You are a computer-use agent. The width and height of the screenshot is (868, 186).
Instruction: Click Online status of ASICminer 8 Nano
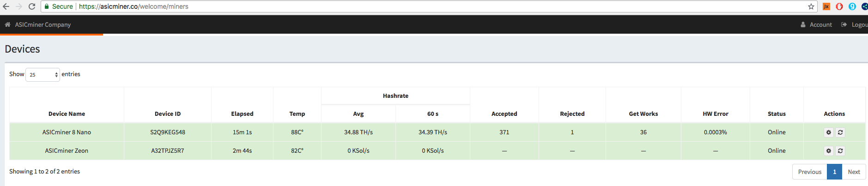(777, 132)
